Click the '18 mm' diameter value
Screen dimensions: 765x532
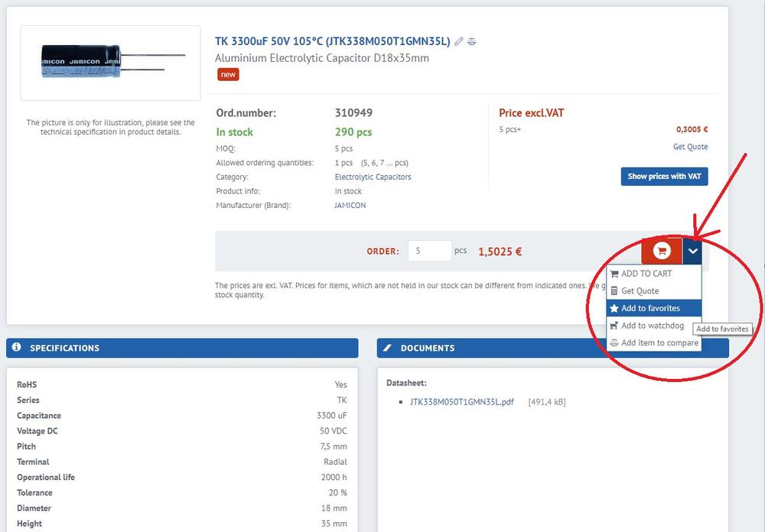(334, 508)
